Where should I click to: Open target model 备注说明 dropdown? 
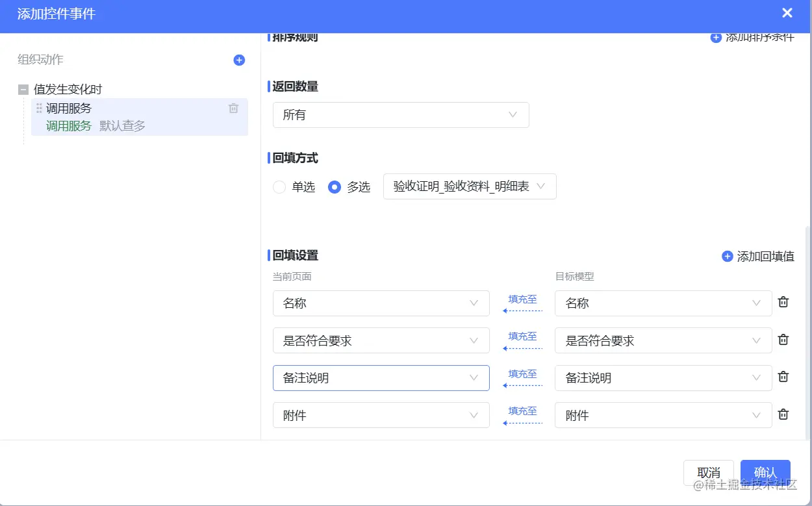pos(663,378)
